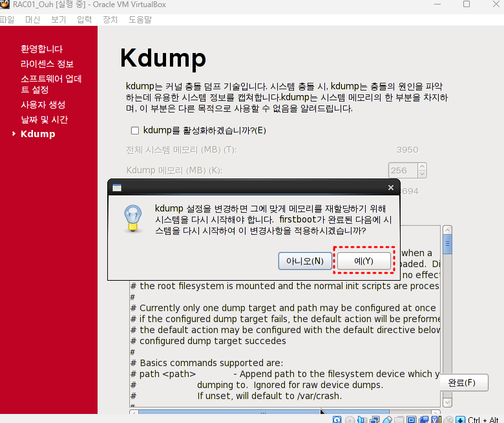Image resolution: width=504 pixels, height=423 pixels.
Task: Increase Kdump memory with up arrow
Action: (423, 167)
